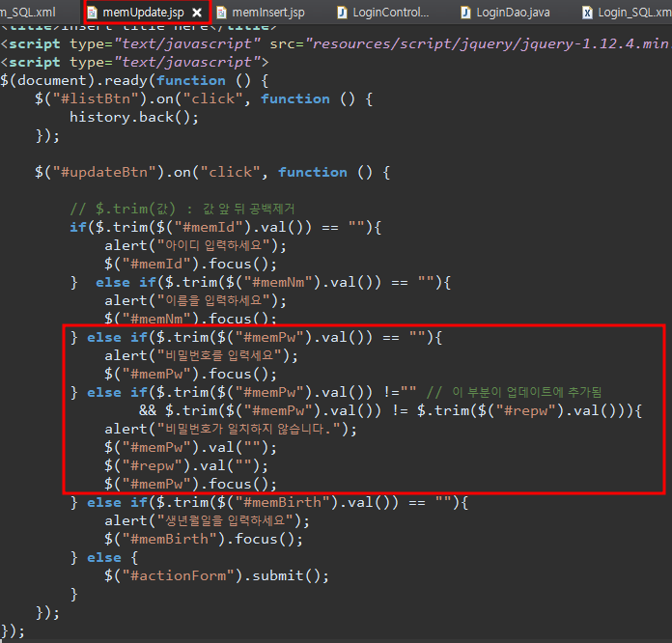
Task: Click the Java file icon on LoginControl tab
Action: [x=342, y=13]
